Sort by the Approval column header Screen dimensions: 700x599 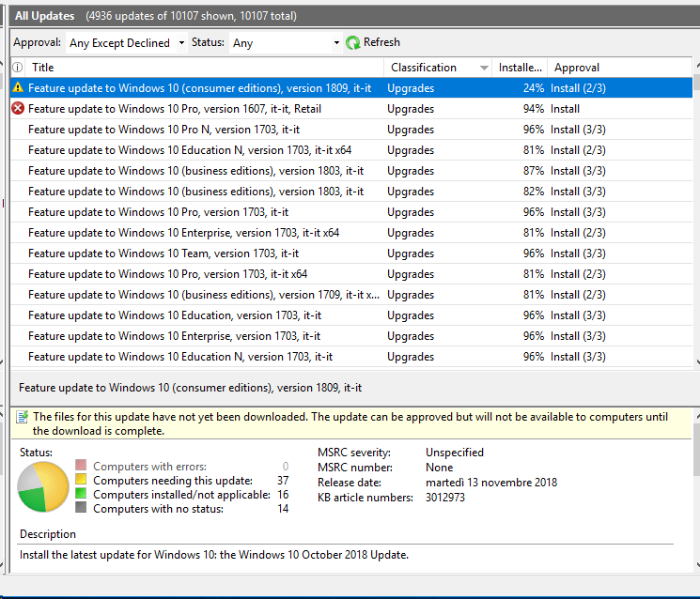pyautogui.click(x=619, y=68)
